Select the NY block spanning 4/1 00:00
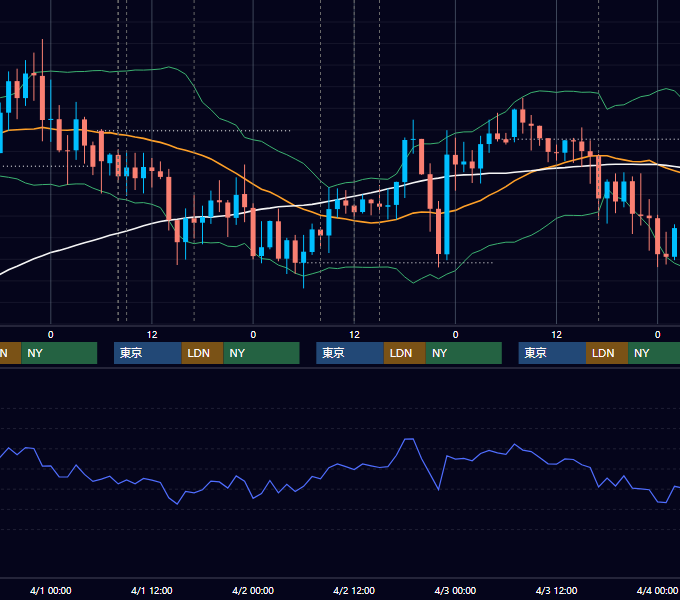Viewport: 680px width, 600px height. click(59, 353)
